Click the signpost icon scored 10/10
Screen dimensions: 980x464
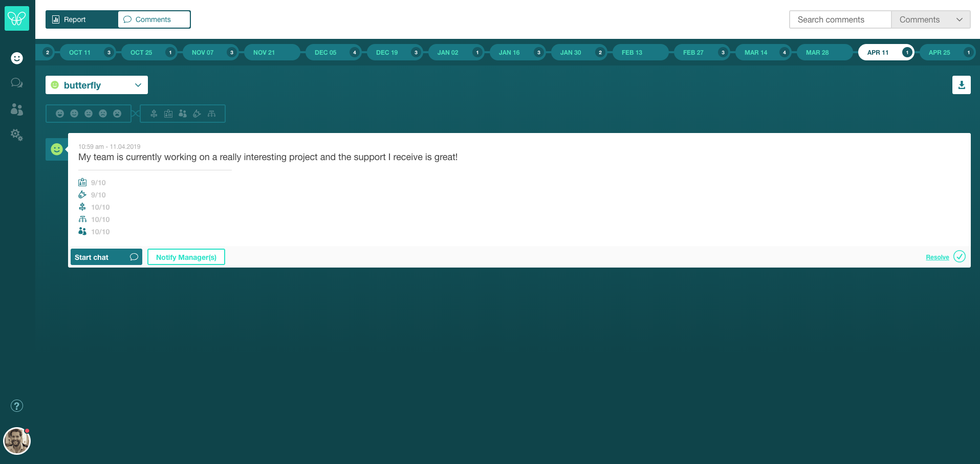(x=82, y=207)
